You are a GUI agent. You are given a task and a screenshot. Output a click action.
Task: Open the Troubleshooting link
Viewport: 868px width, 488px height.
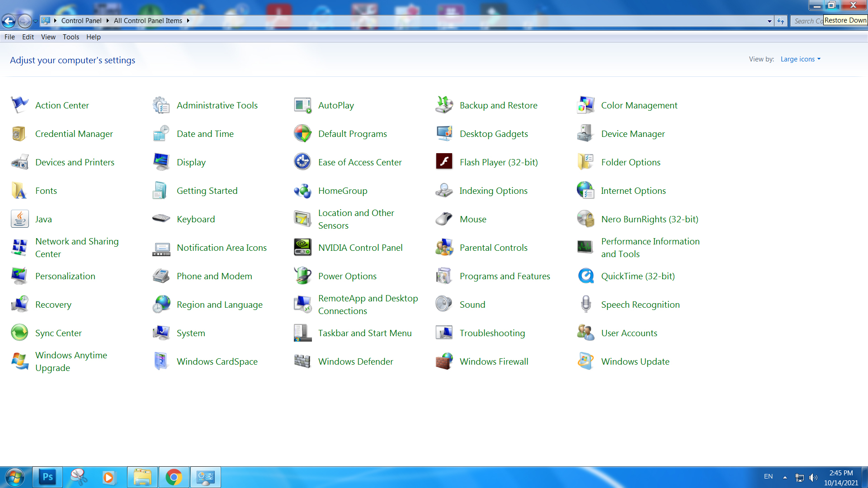[492, 333]
